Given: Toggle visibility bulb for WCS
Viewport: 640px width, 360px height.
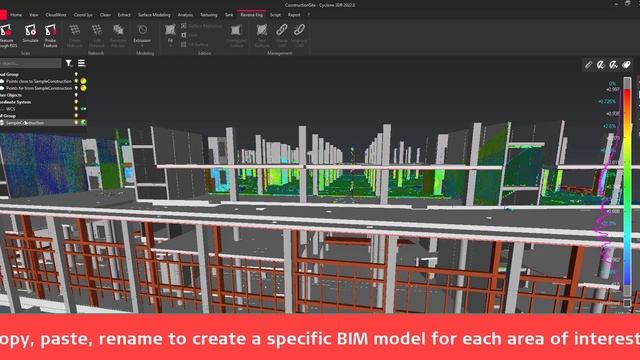Looking at the screenshot, I should pos(76,109).
